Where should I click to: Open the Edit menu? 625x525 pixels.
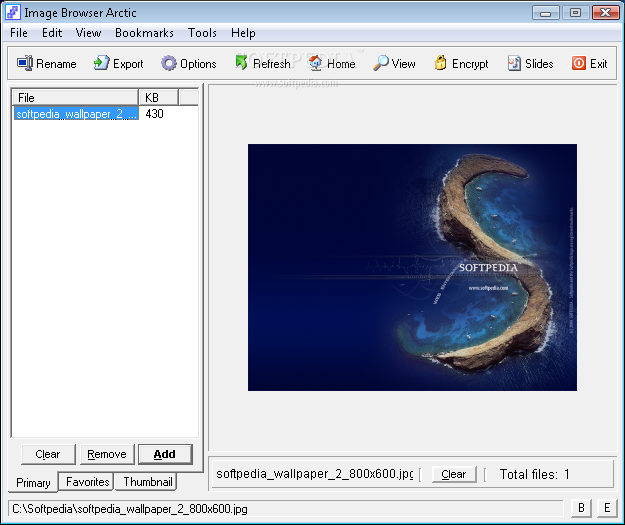(x=52, y=33)
